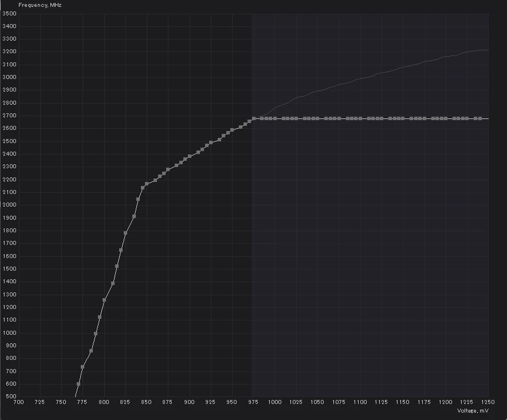This screenshot has width=507, height=420.
Task: Click the curve point at 825 mV
Action: 125,233
